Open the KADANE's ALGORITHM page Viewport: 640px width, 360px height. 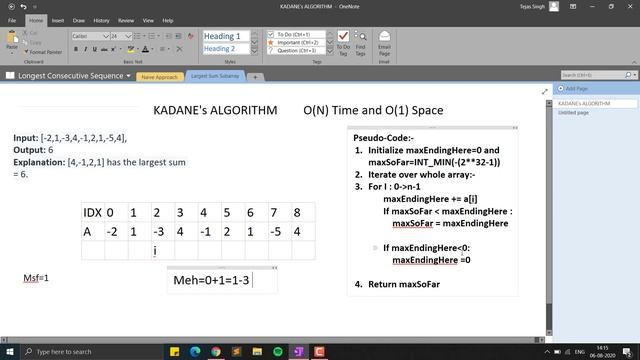pos(596,104)
